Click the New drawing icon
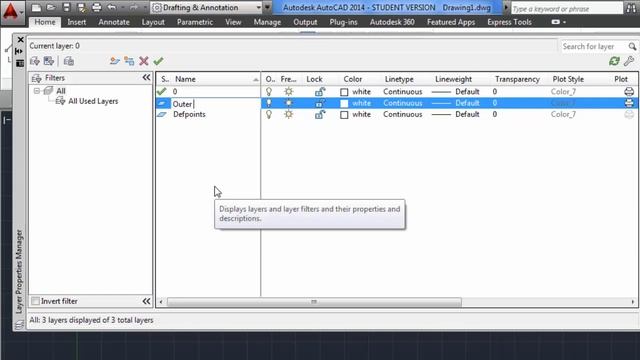The height and width of the screenshot is (360, 640). coord(36,7)
